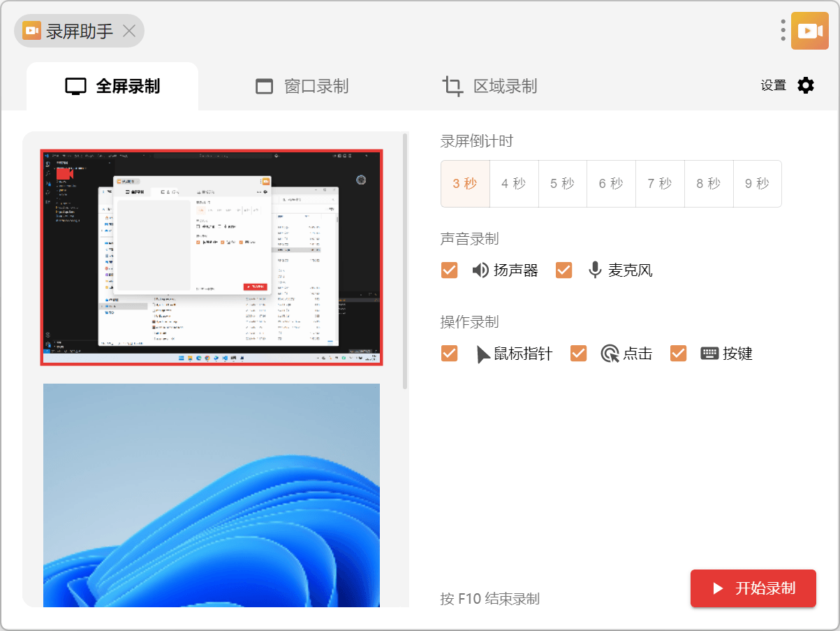
Task: Select the second screen thumbnail with blue wallpaper
Action: click(x=212, y=495)
